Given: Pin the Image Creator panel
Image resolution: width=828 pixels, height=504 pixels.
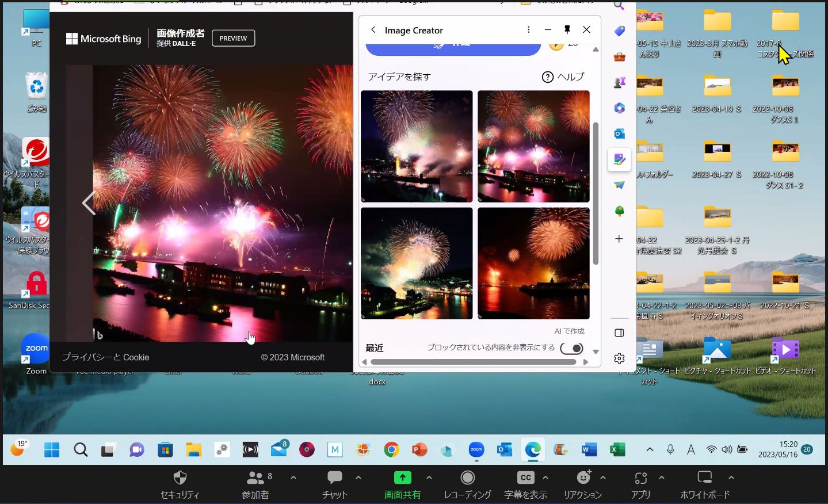Looking at the screenshot, I should point(567,30).
